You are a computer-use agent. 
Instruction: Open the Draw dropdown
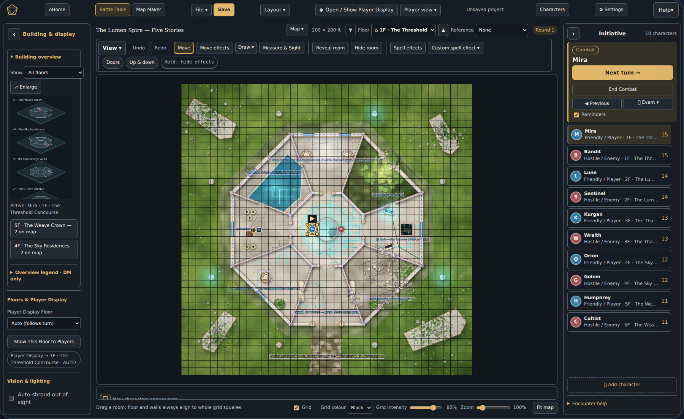point(246,48)
